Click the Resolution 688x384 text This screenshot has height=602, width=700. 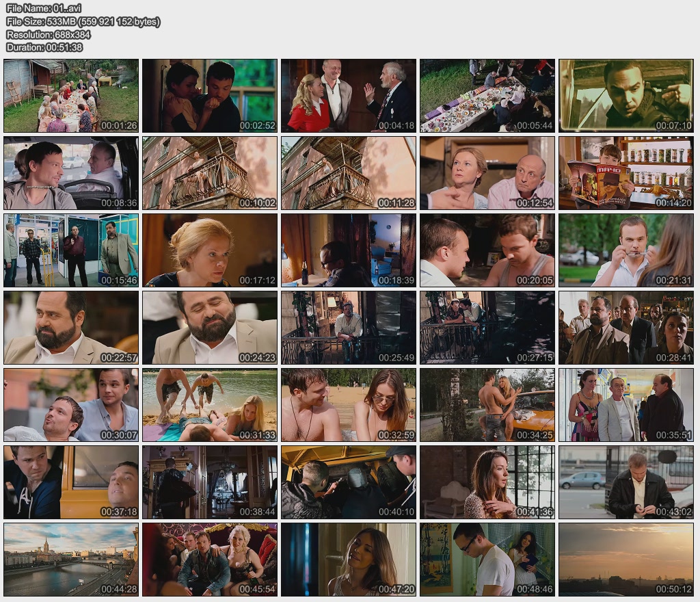(49, 34)
